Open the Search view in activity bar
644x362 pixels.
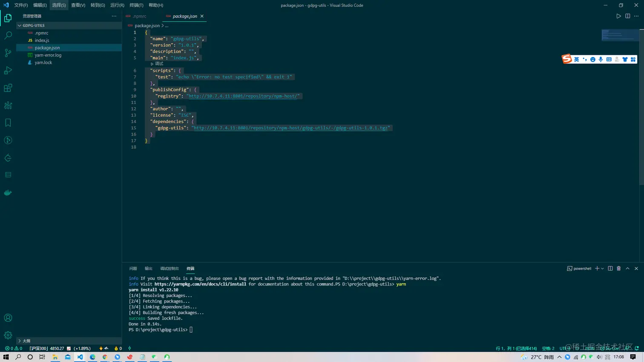(8, 35)
